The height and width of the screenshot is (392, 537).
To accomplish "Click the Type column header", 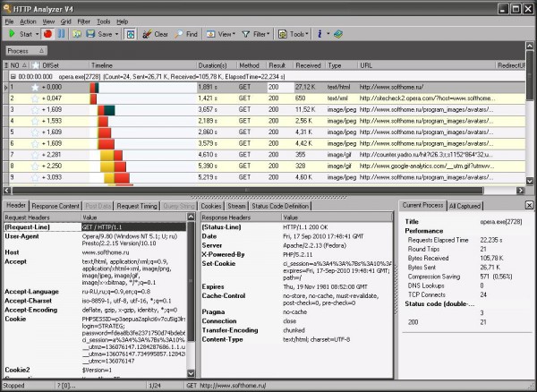I will click(341, 65).
